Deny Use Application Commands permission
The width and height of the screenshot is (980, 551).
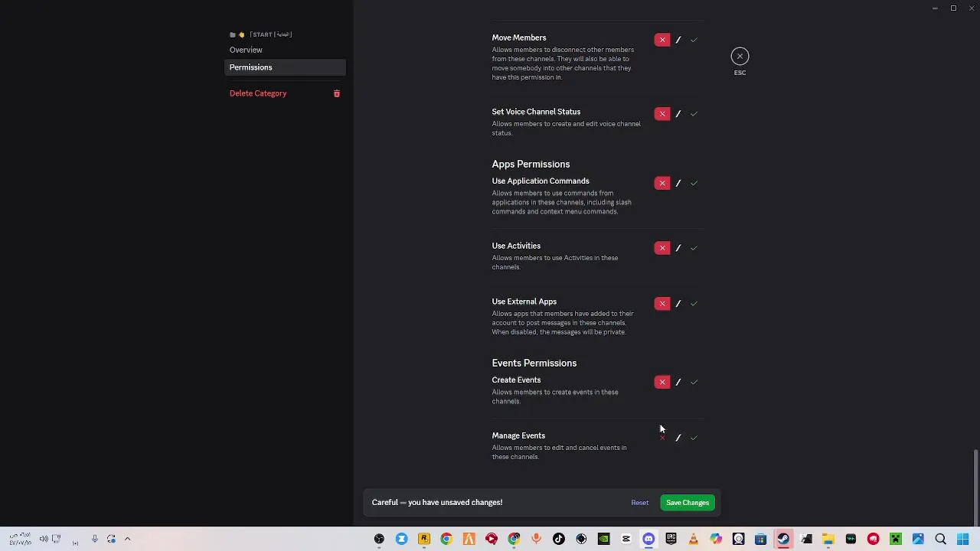(662, 184)
